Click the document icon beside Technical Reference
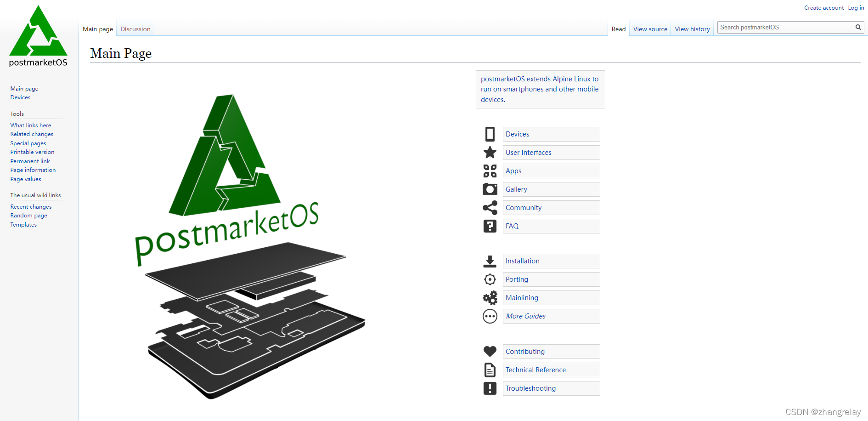 click(490, 370)
